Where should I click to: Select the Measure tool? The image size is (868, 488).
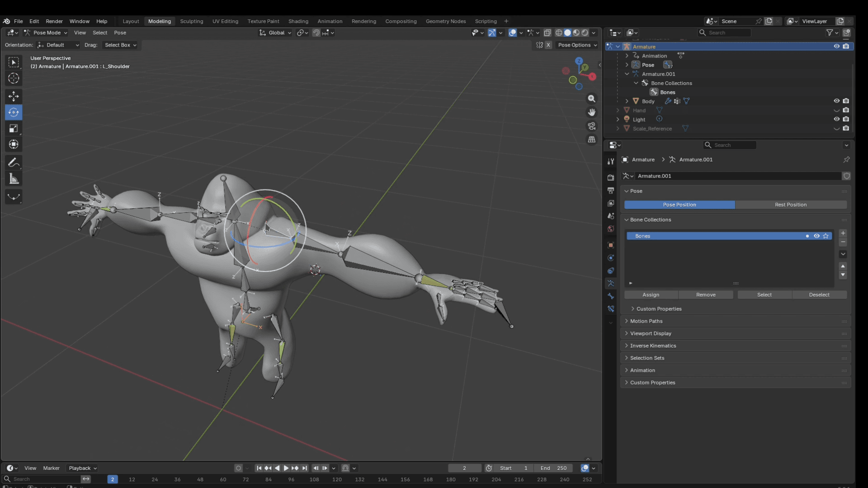[14, 179]
